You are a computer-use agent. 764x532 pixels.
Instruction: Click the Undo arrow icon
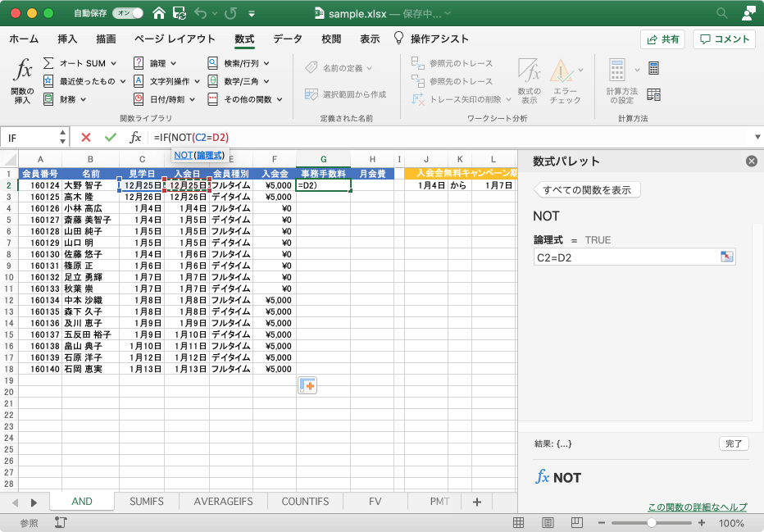pos(200,13)
